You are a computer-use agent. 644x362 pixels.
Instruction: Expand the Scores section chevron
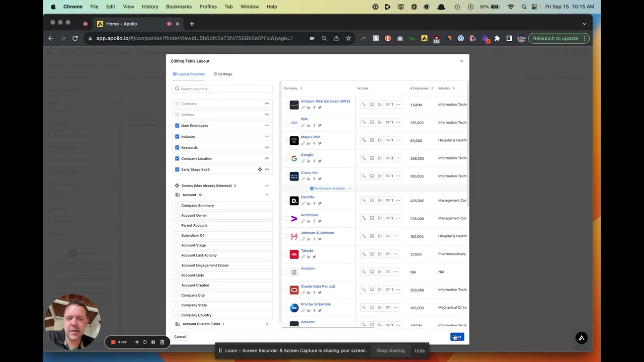267,186
